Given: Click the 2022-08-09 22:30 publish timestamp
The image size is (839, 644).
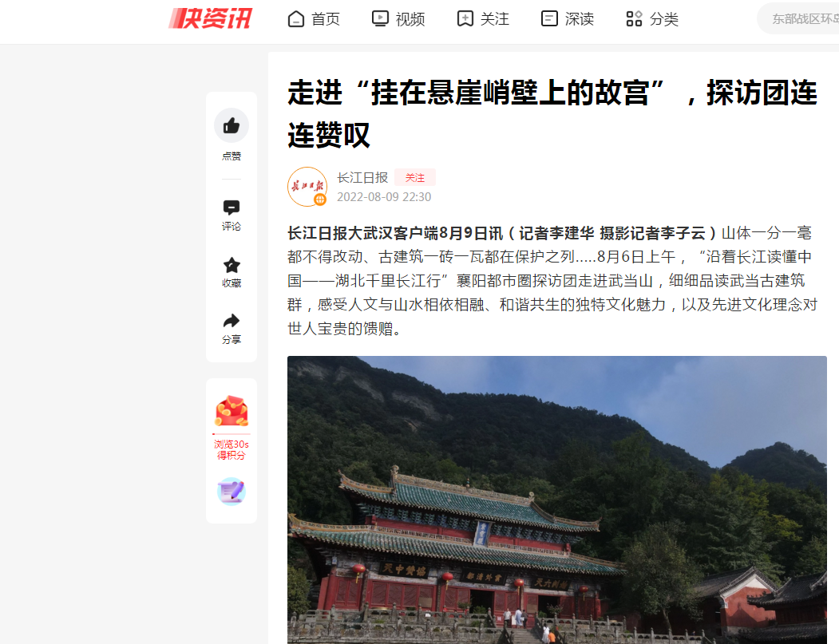Looking at the screenshot, I should click(x=384, y=197).
